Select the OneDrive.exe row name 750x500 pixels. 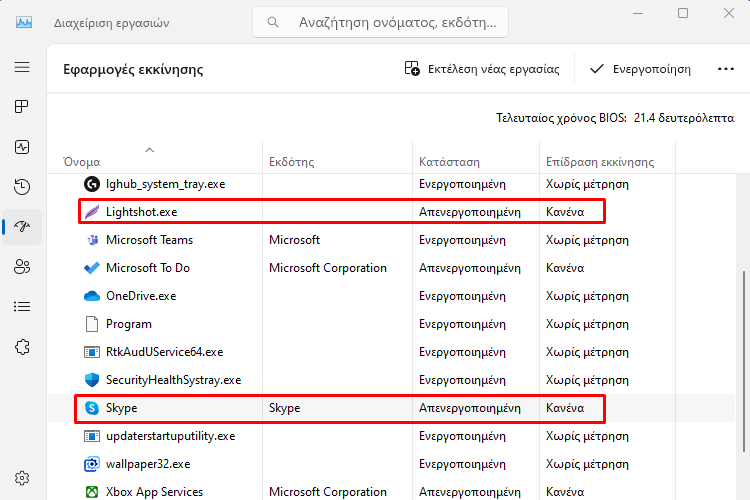(141, 296)
